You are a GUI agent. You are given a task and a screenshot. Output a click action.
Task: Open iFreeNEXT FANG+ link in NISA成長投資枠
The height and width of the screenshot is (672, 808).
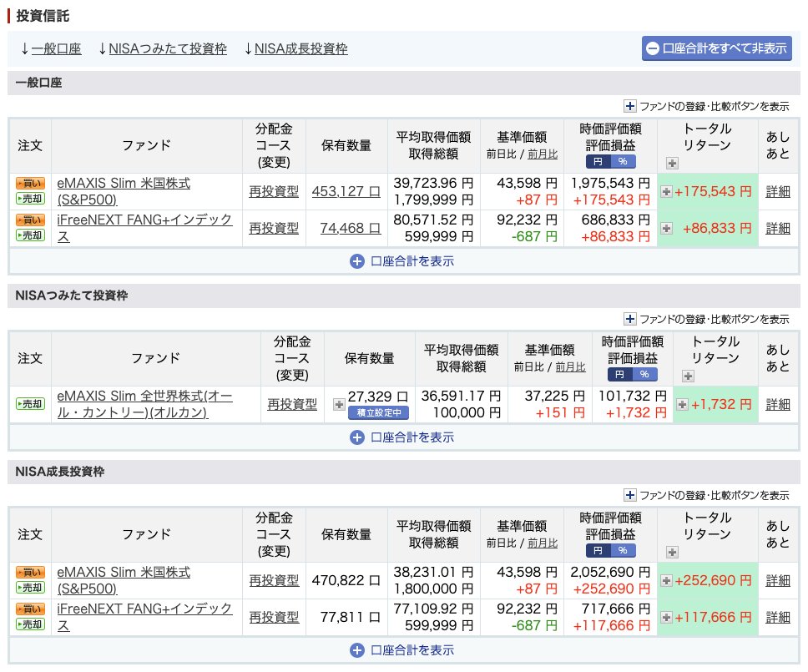click(144, 617)
